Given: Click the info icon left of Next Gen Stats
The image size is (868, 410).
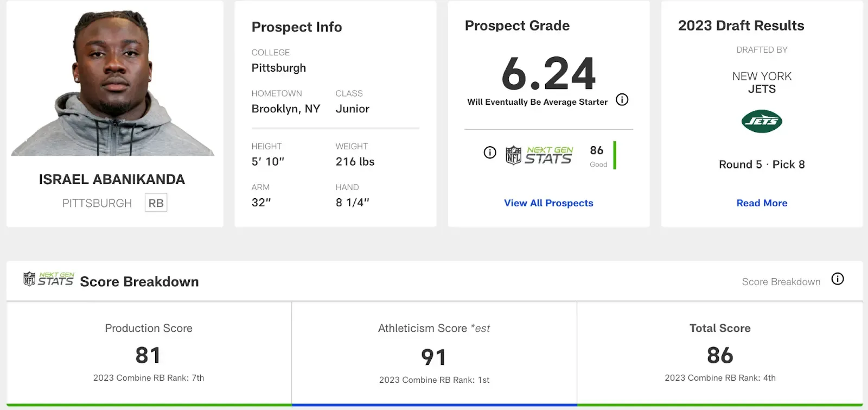Looking at the screenshot, I should tap(490, 153).
